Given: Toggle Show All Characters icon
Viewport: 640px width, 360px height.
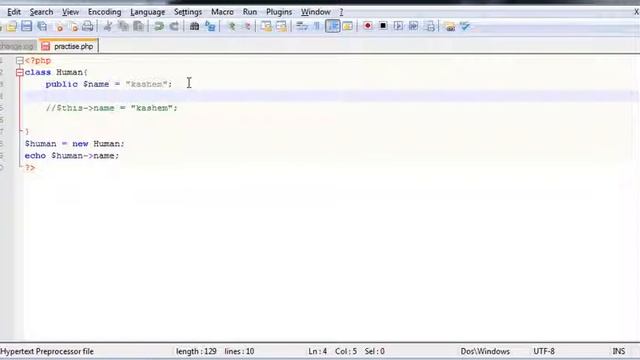Looking at the screenshot, I should pos(317,27).
